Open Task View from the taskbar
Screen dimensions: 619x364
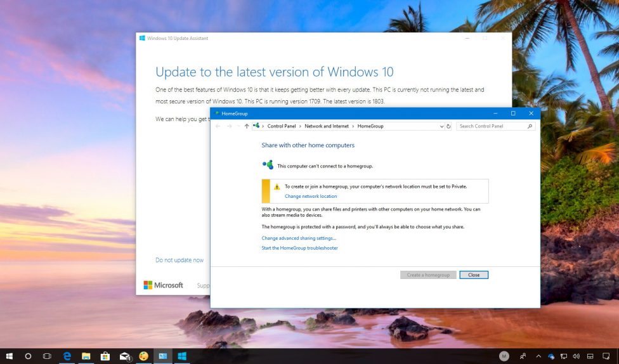47,356
